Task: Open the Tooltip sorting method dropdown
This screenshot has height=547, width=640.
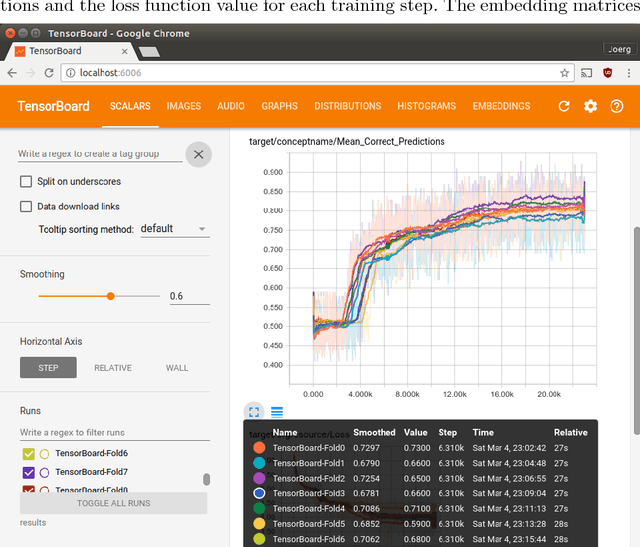Action: pyautogui.click(x=173, y=229)
